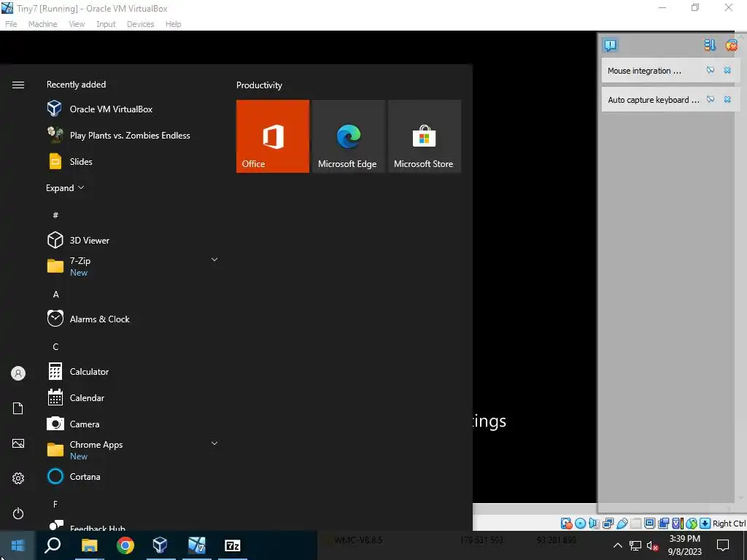Open the Help menu
Viewport: 747px width, 560px height.
[173, 24]
